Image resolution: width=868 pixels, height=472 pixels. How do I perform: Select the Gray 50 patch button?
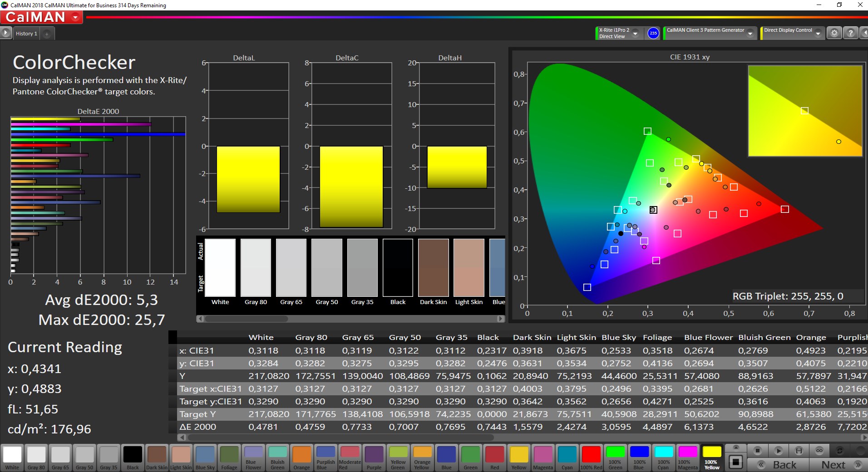coord(84,457)
